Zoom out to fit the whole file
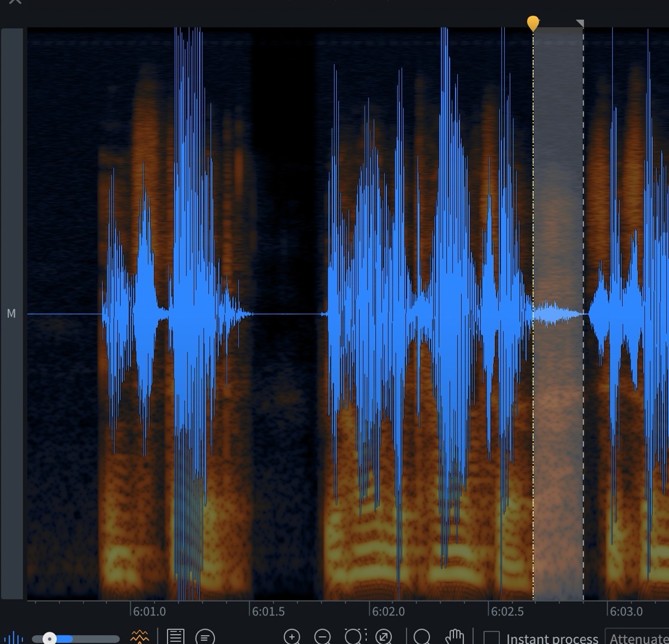Image resolution: width=669 pixels, height=644 pixels. click(384, 636)
